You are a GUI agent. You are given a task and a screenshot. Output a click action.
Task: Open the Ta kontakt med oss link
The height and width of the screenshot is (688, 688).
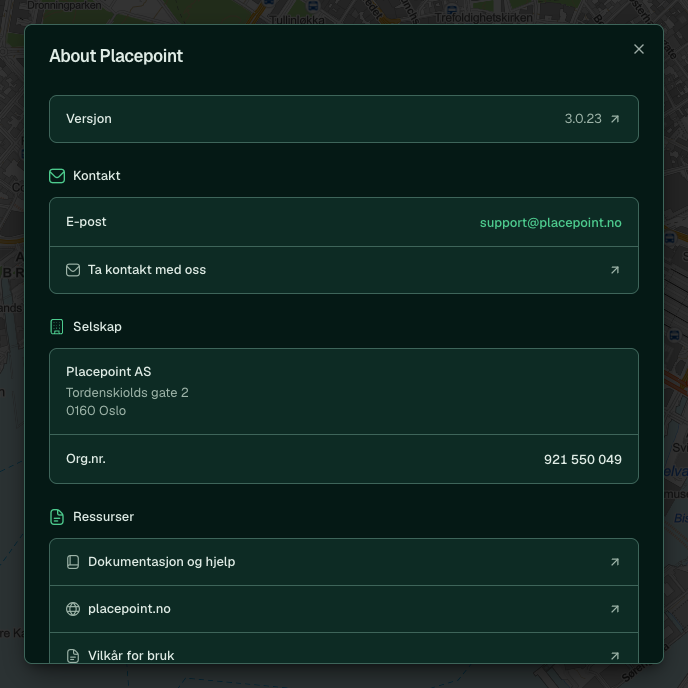point(344,270)
